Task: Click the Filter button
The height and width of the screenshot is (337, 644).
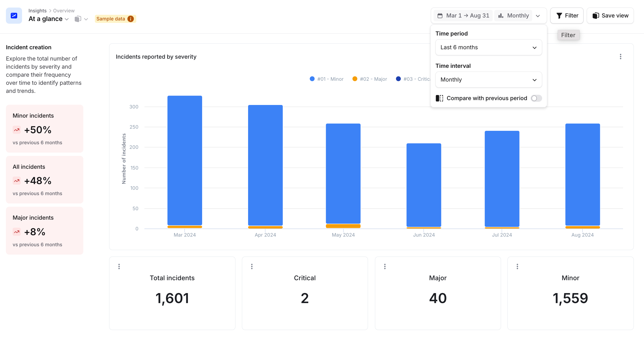Action: pyautogui.click(x=567, y=16)
